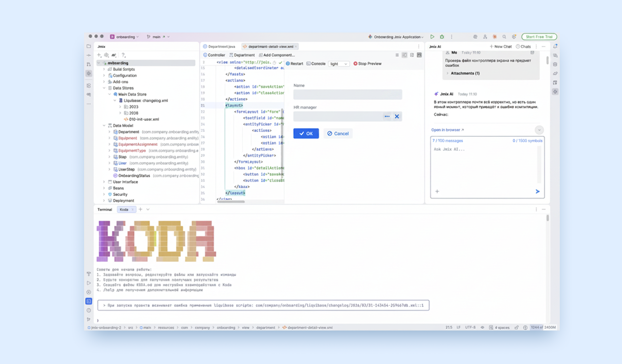Viewport: 622px width, 364px height.
Task: Expand the Build Scripts tree node
Action: point(104,69)
